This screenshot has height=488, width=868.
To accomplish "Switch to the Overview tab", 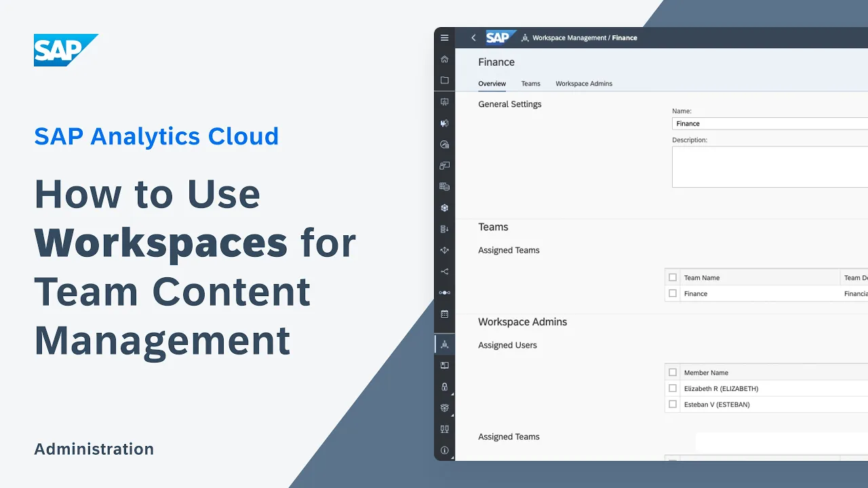I will pos(492,83).
